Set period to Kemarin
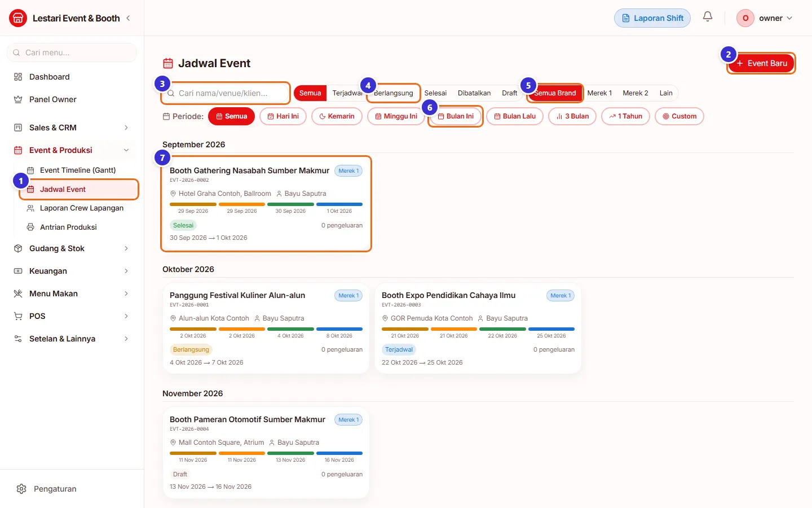The image size is (812, 508). [x=337, y=116]
